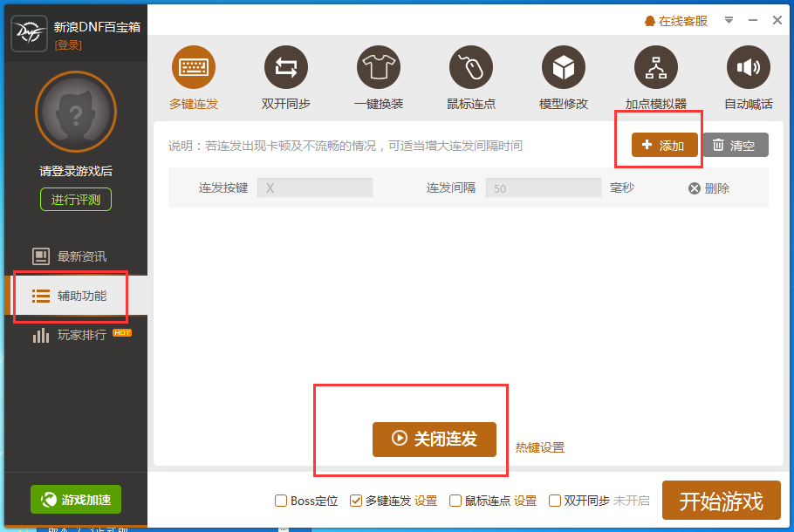Open the 自动喊话 speaker icon
This screenshot has height=532, width=794.
(749, 67)
